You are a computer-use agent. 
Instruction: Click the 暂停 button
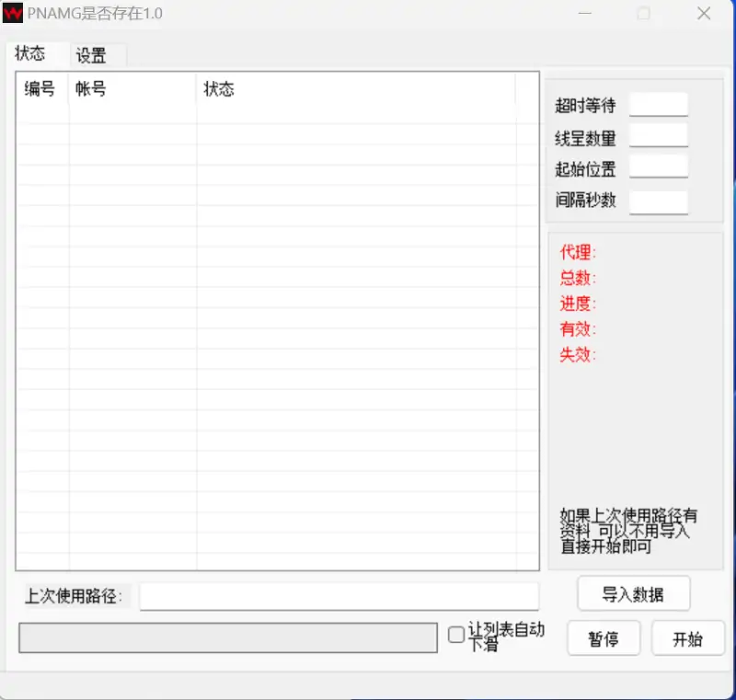604,638
